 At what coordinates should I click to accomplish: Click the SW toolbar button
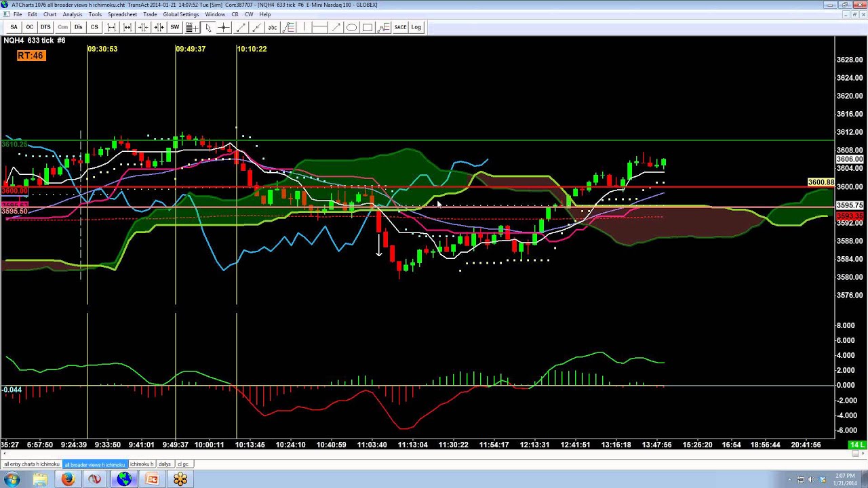175,27
